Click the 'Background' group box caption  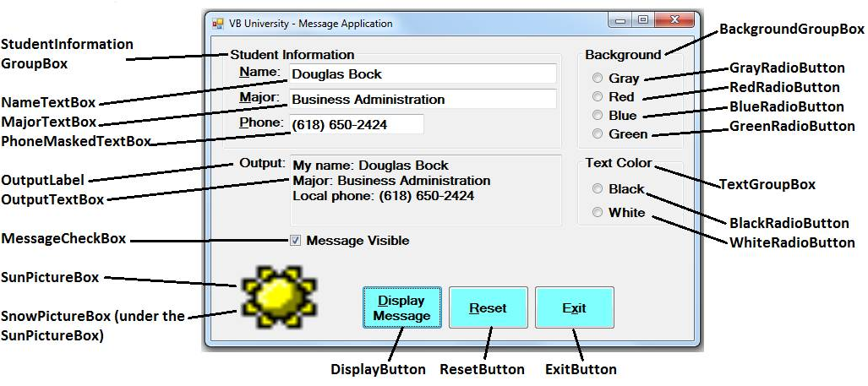(624, 55)
